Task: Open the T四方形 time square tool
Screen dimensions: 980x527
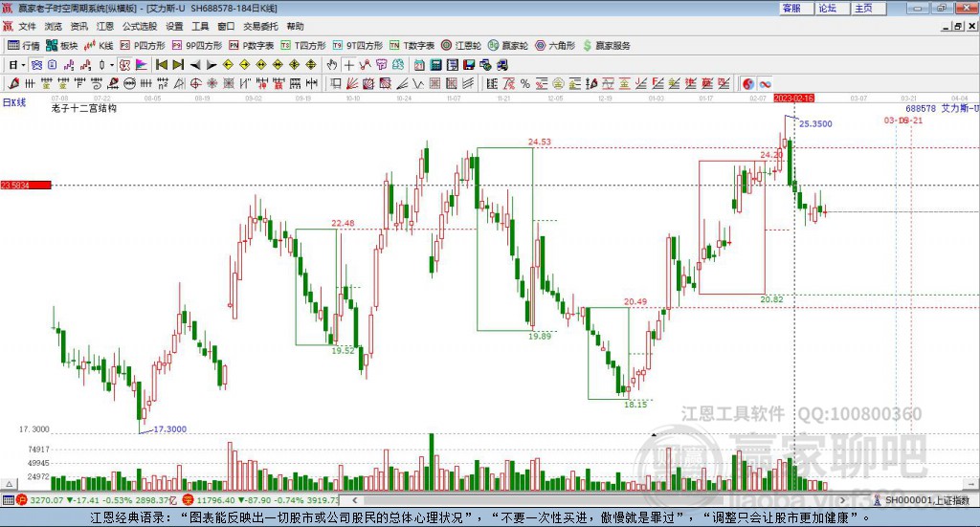Action: point(303,46)
